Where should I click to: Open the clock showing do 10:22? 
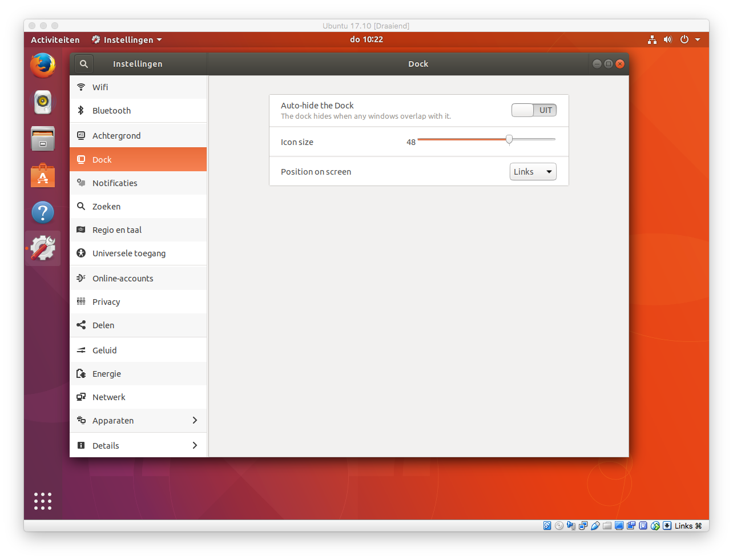click(366, 39)
